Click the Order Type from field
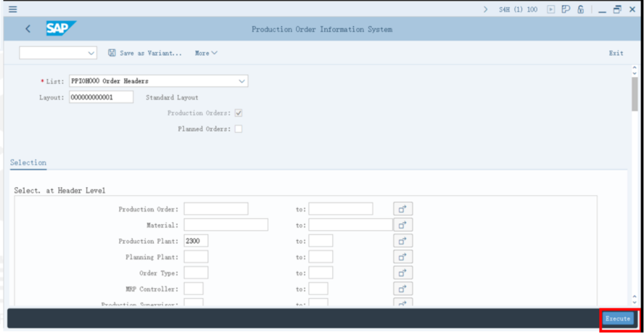The height and width of the screenshot is (333, 644). (196, 273)
